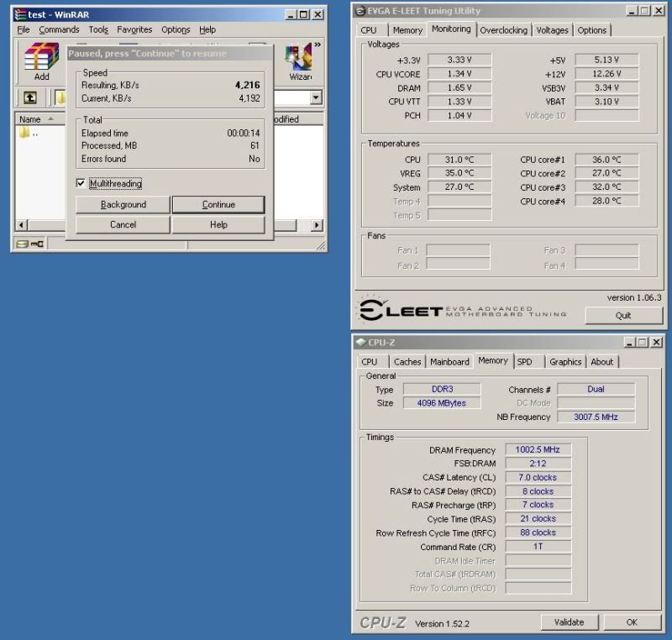
Task: Click the DRAM Frequency value in CPU-Z
Action: tap(538, 449)
